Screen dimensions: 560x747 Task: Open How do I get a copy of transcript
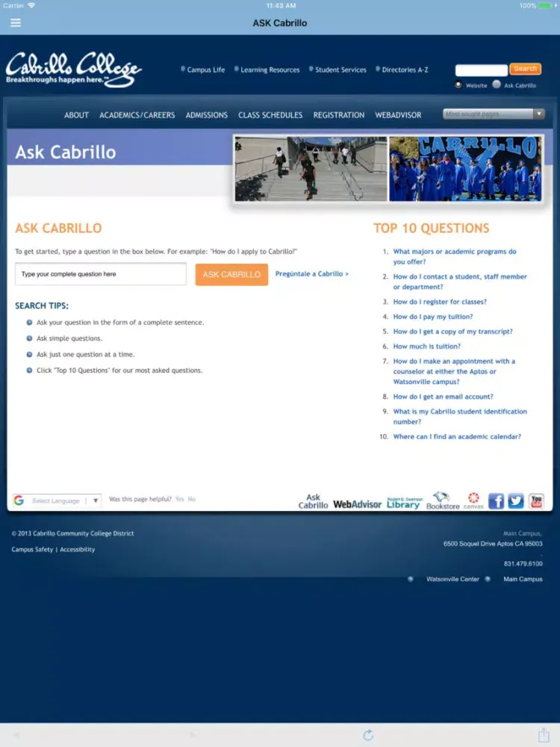453,331
